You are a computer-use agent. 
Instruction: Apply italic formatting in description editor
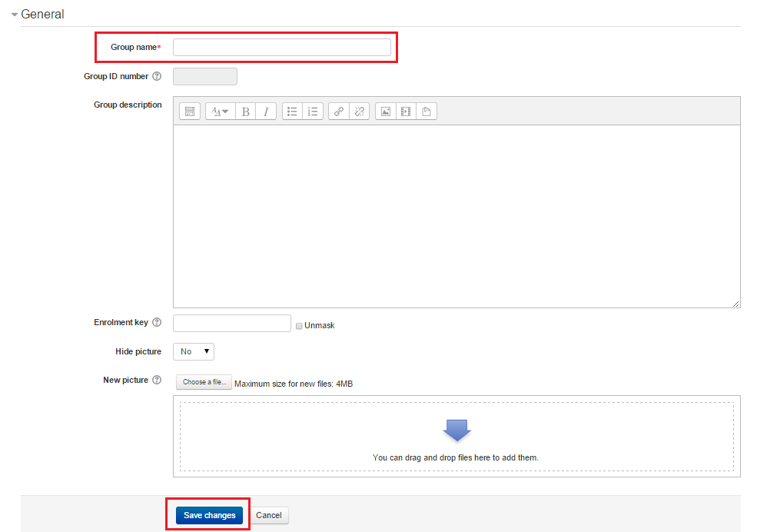pos(266,111)
